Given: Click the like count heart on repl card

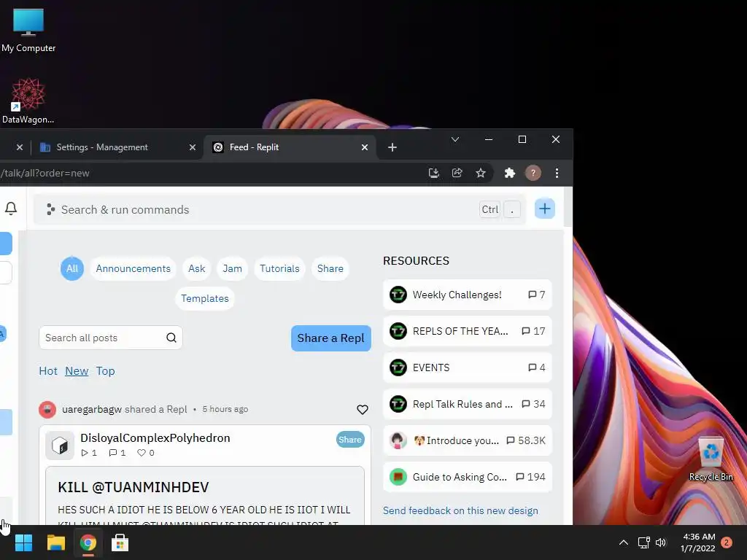Looking at the screenshot, I should click(x=142, y=453).
